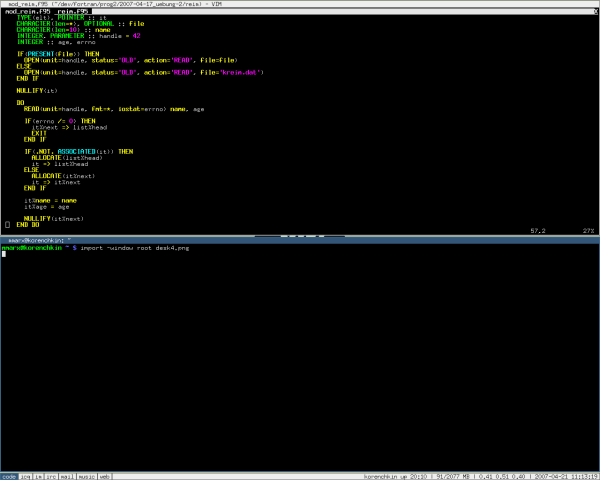600x480 pixels.
Task: Click the 'handle = 42' parameter declaration
Action: click(78, 36)
